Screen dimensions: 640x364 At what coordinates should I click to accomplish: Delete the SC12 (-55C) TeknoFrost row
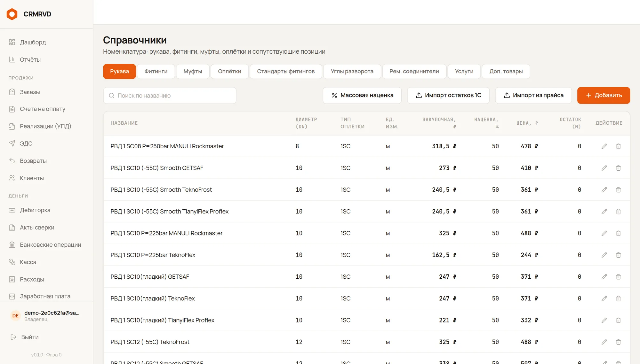pos(618,342)
